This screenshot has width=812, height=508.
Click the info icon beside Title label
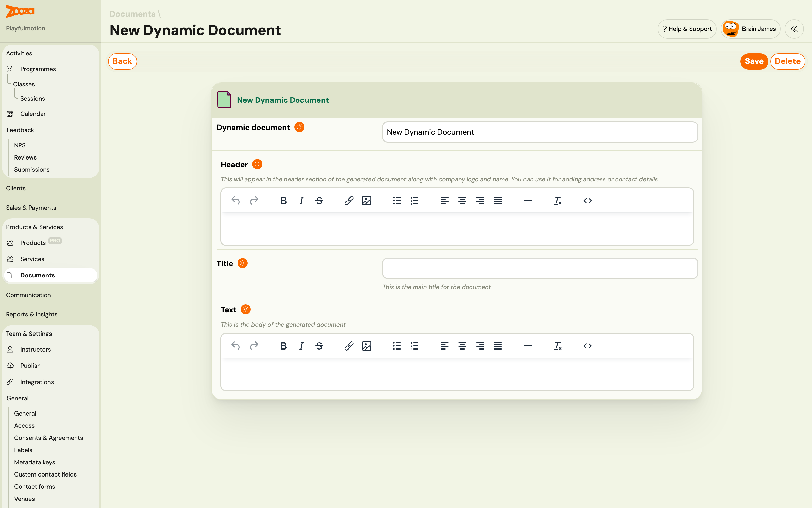coord(242,263)
